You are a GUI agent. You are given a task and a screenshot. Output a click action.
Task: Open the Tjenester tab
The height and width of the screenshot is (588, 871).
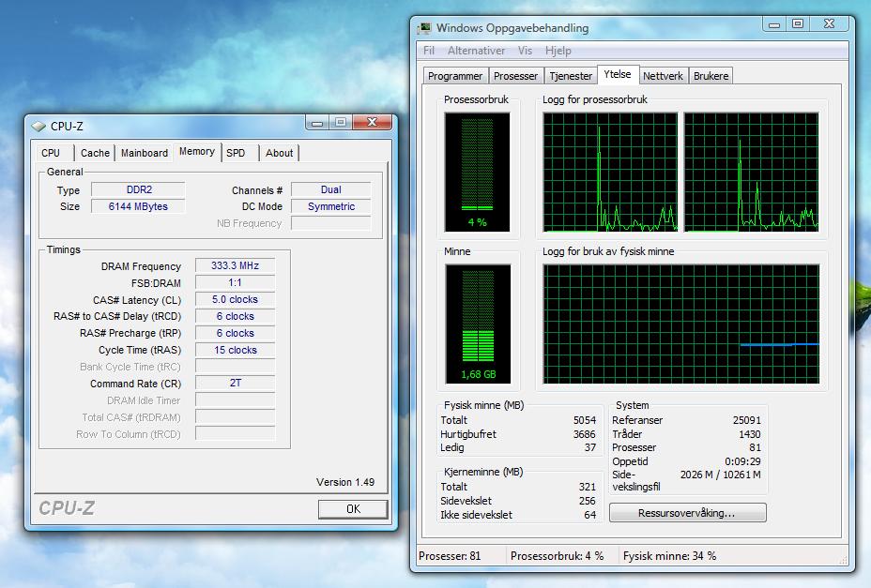tap(571, 76)
